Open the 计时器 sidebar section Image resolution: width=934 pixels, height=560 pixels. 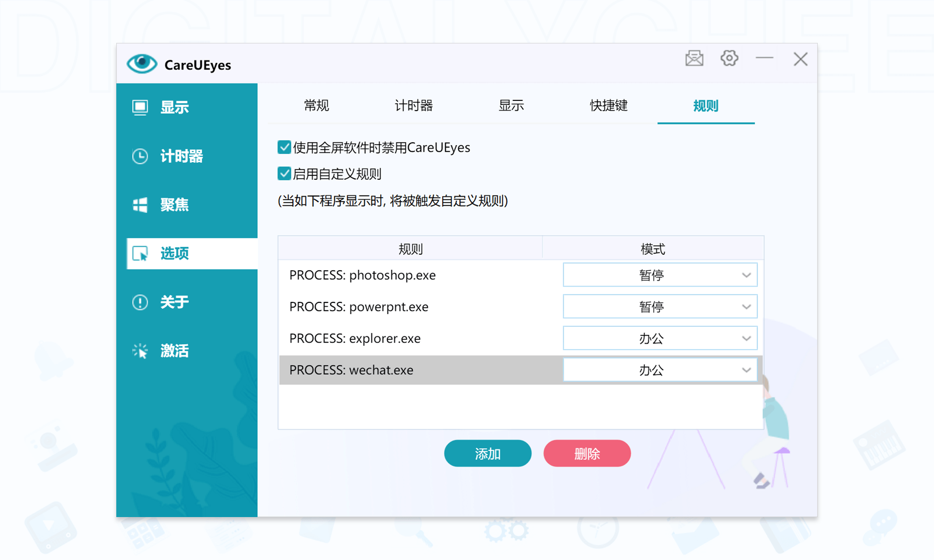187,156
